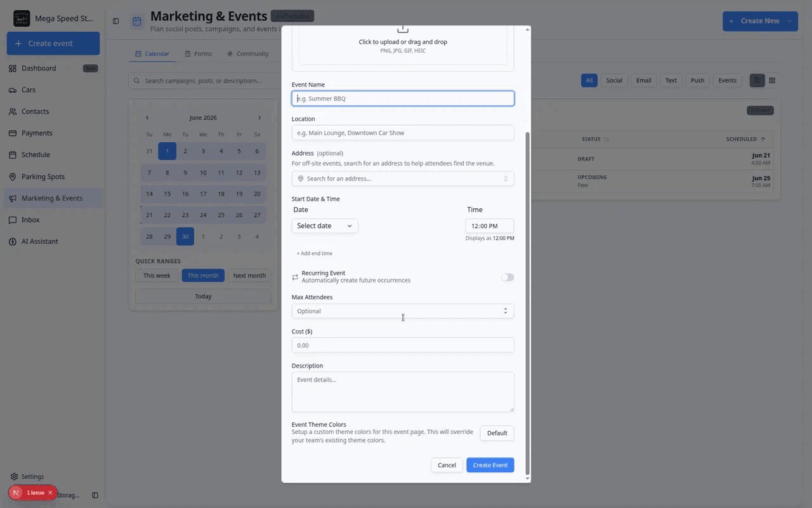Click the Marketing & Events calendar header icon
Image resolution: width=812 pixels, height=508 pixels.
pos(137,22)
